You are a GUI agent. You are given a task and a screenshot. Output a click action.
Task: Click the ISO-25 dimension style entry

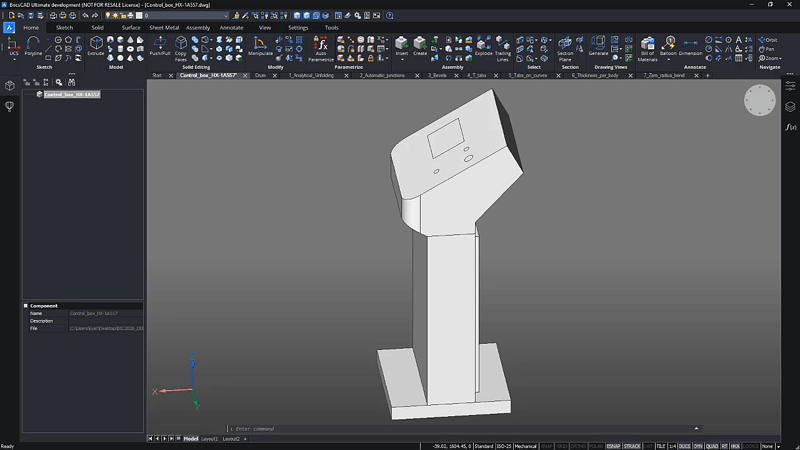504,446
